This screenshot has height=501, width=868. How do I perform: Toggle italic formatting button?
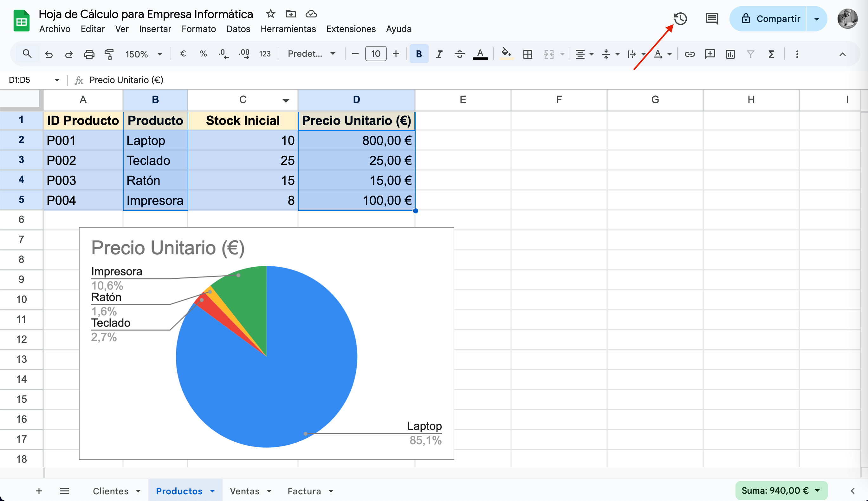(439, 54)
